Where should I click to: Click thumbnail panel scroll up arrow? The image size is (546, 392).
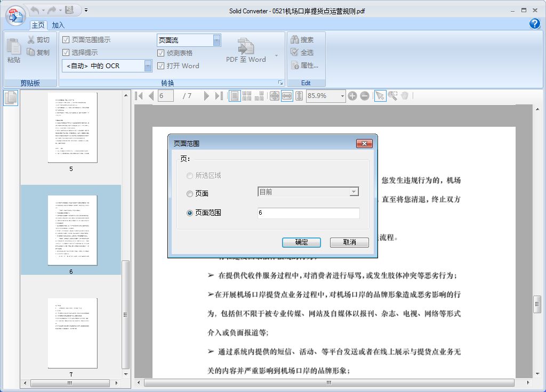(126, 95)
